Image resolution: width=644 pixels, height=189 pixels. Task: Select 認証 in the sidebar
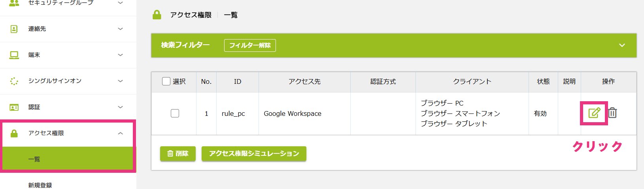tap(34, 107)
